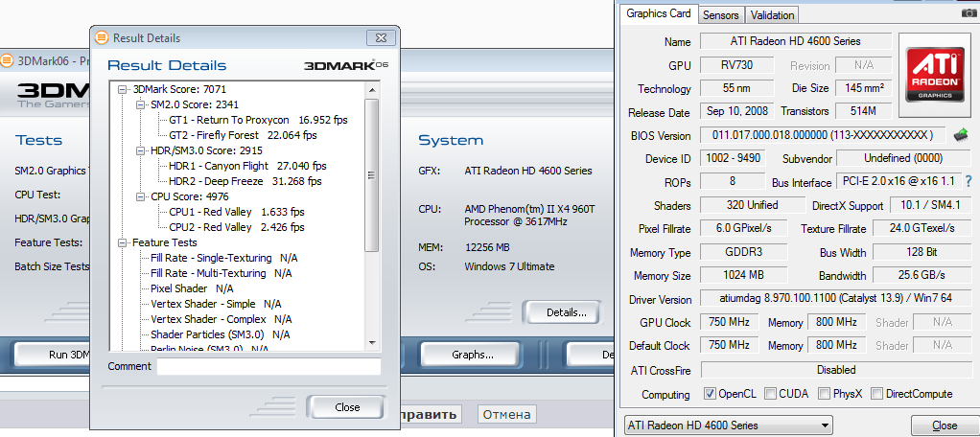Select Fill Rate - Single-Texturing row
This screenshot has height=437, width=980.
click(x=223, y=258)
